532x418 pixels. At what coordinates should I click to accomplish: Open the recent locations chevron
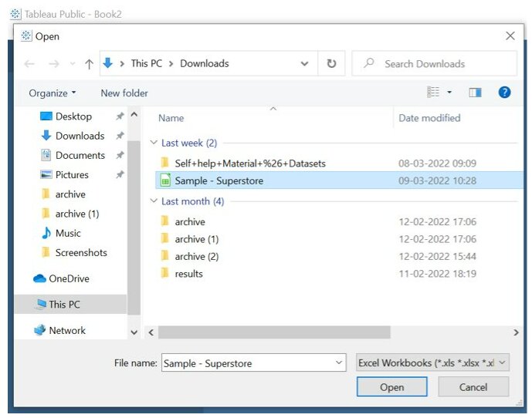(73, 64)
